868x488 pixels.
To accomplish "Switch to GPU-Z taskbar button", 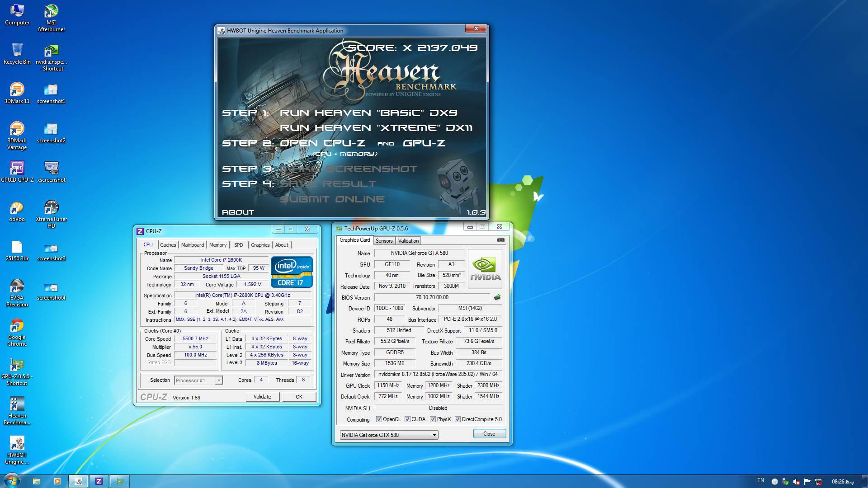I will [120, 481].
